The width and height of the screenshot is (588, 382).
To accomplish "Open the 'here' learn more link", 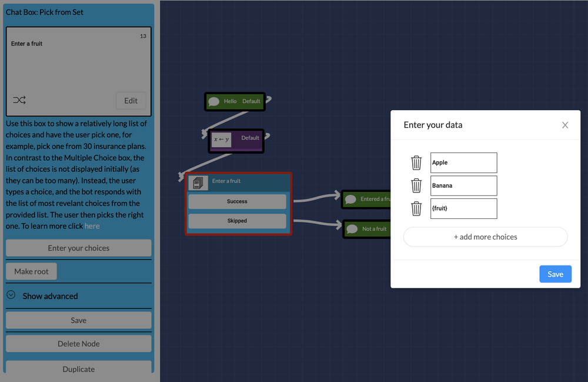I will (92, 225).
